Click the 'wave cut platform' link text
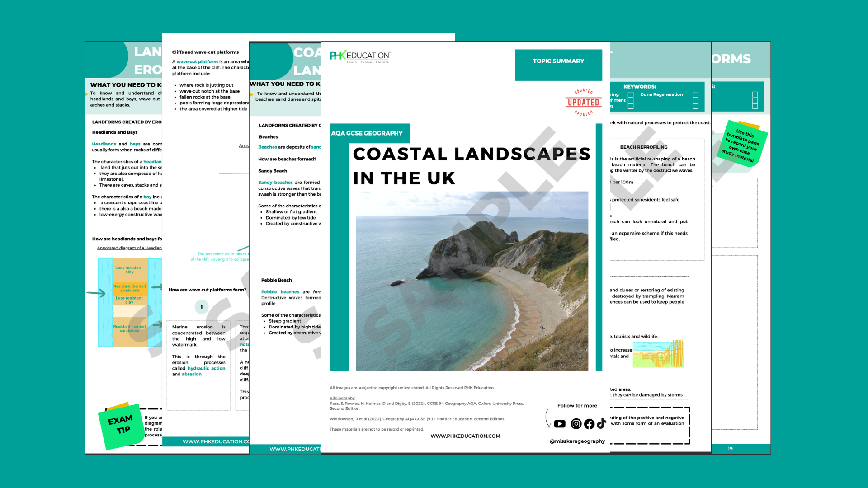 [197, 62]
